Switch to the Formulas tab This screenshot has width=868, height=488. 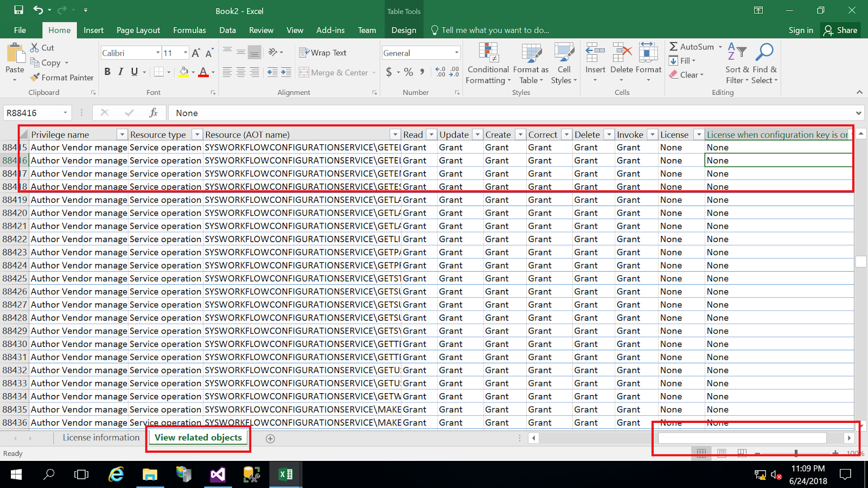189,30
